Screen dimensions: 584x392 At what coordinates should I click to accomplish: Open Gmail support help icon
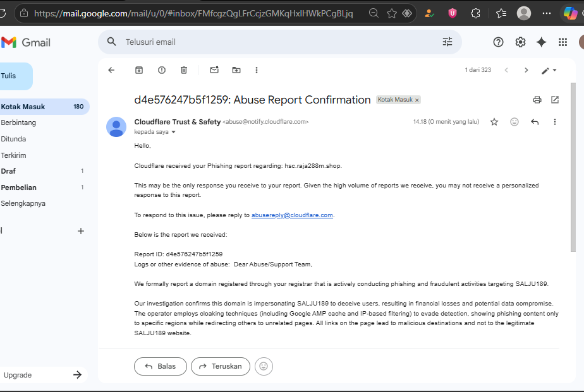pyautogui.click(x=498, y=42)
